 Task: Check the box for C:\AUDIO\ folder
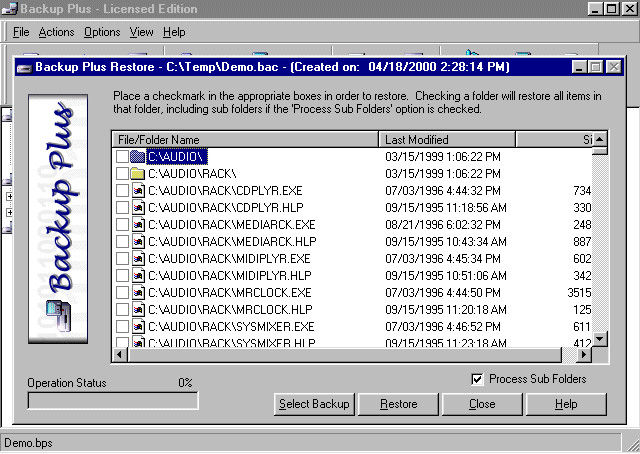[x=122, y=156]
